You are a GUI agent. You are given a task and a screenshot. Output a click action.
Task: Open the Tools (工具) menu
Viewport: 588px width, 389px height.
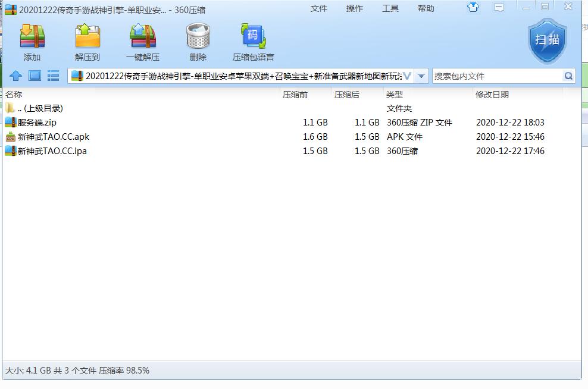coord(390,8)
